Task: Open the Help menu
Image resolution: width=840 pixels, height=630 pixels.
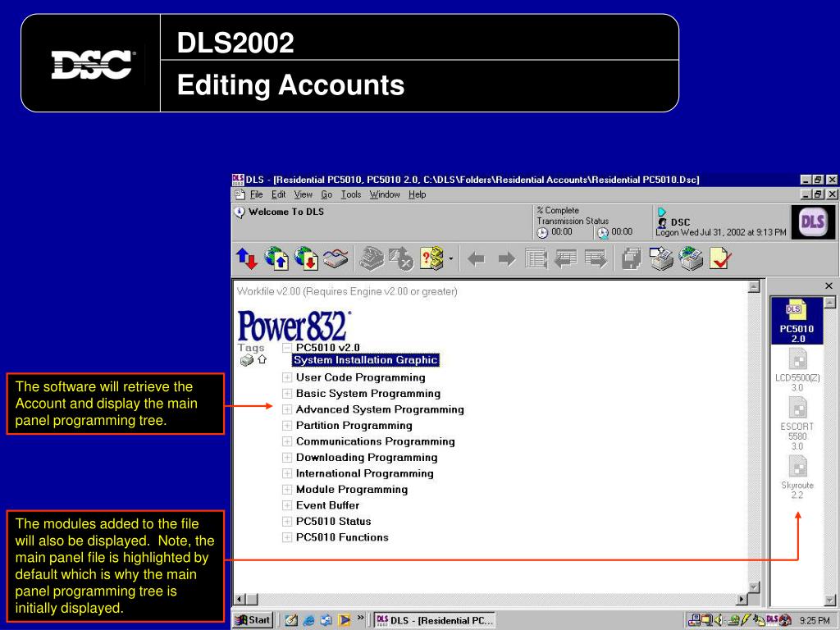Action: click(418, 194)
